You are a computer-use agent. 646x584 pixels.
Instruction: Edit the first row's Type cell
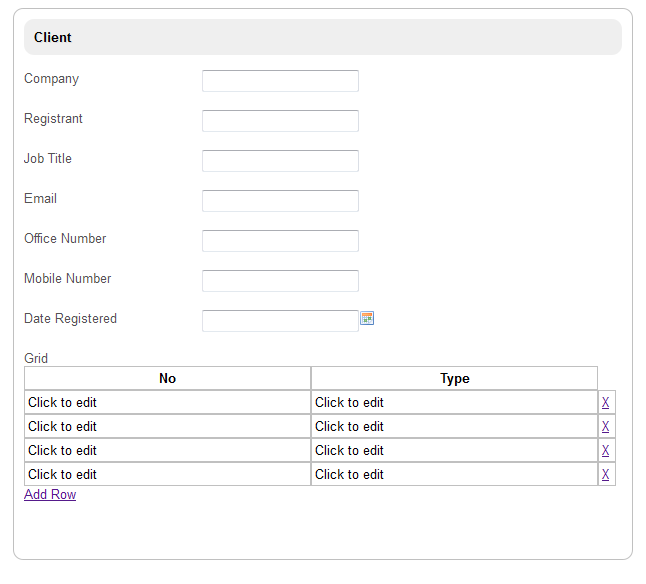pyautogui.click(x=454, y=403)
